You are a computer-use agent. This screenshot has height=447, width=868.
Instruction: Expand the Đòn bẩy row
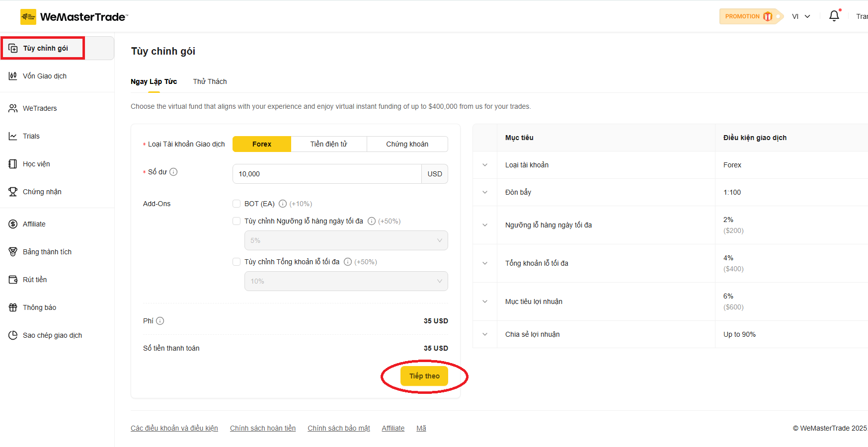click(x=485, y=192)
